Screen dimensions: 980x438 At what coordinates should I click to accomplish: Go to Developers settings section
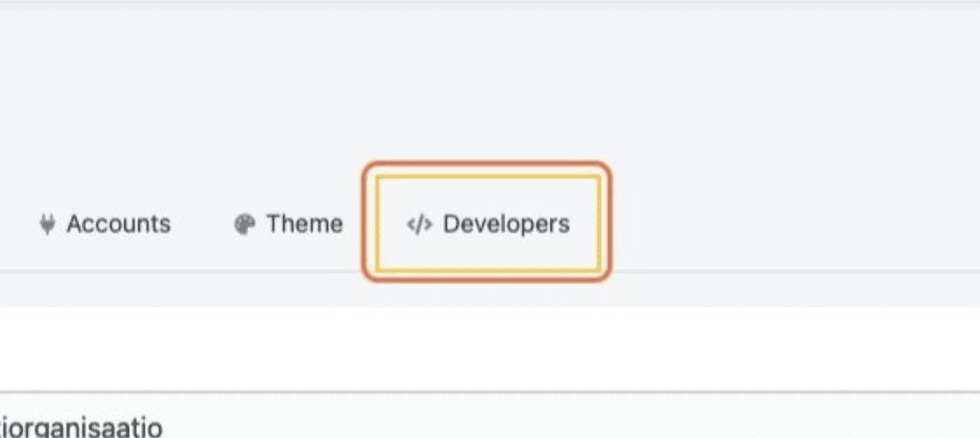[487, 224]
